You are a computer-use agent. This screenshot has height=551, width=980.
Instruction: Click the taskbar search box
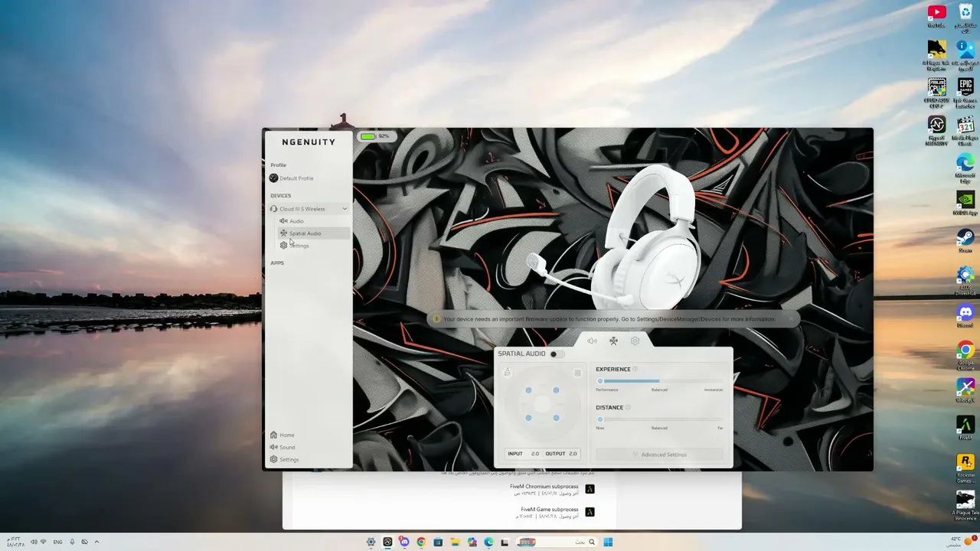[x=557, y=542]
